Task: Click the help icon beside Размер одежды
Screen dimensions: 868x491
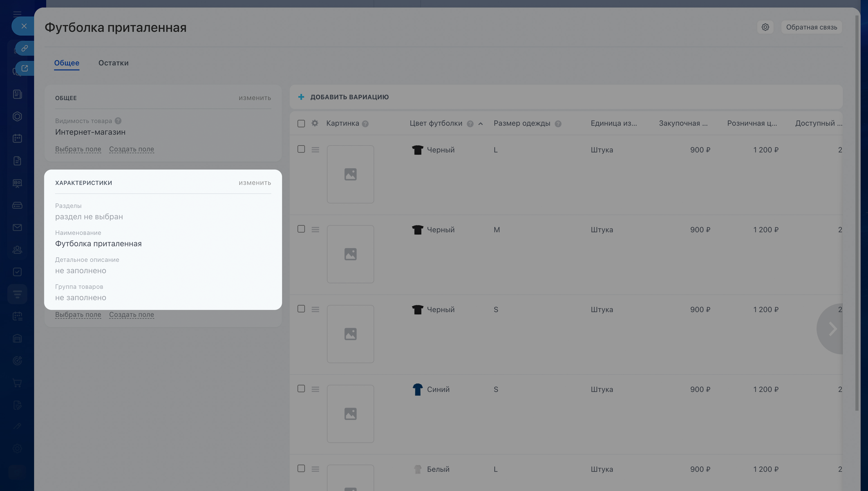Action: click(x=558, y=124)
